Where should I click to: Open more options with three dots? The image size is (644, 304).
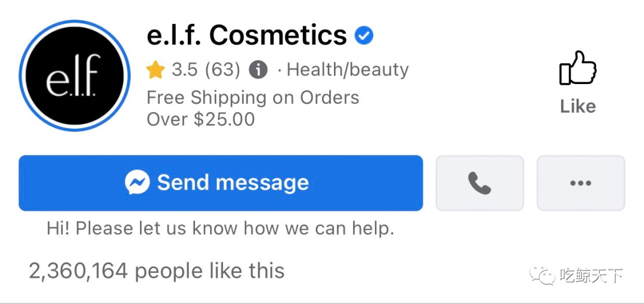580,183
